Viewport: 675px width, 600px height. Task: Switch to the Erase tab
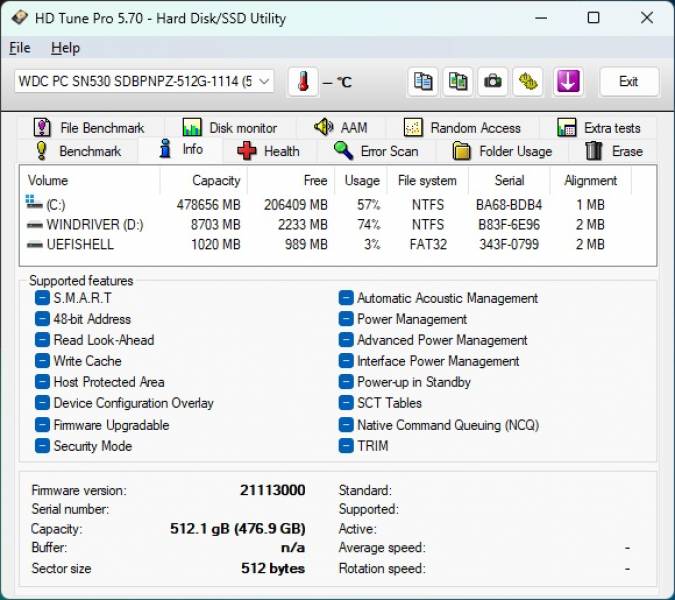coord(614,151)
